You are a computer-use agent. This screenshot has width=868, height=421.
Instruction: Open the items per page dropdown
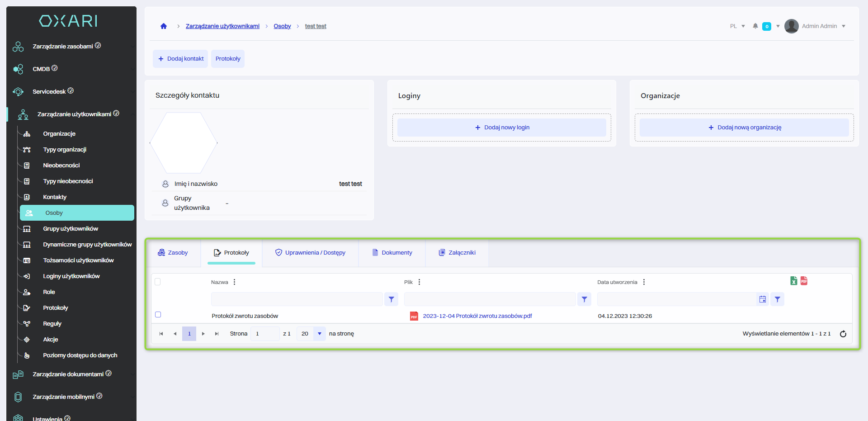319,334
